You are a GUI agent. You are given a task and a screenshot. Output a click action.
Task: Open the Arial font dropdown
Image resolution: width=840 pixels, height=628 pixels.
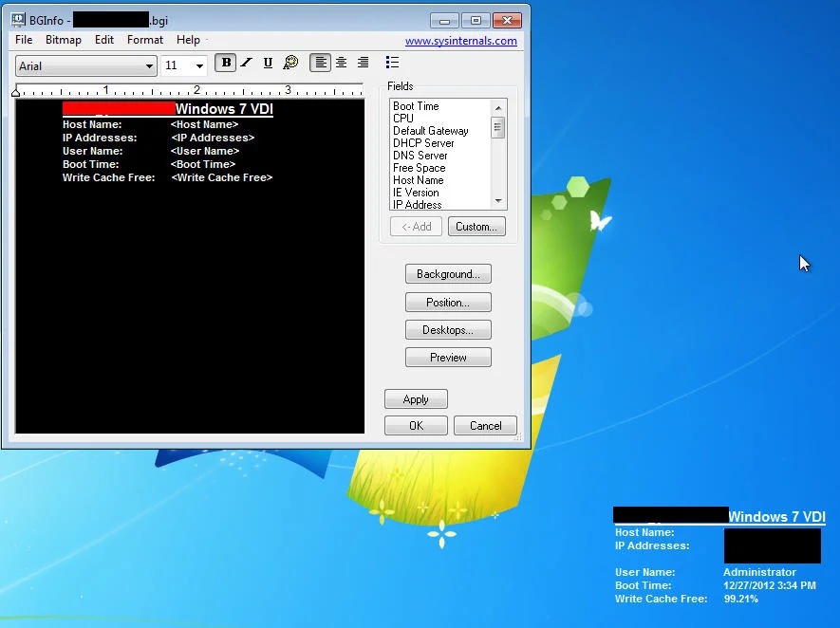click(x=85, y=65)
